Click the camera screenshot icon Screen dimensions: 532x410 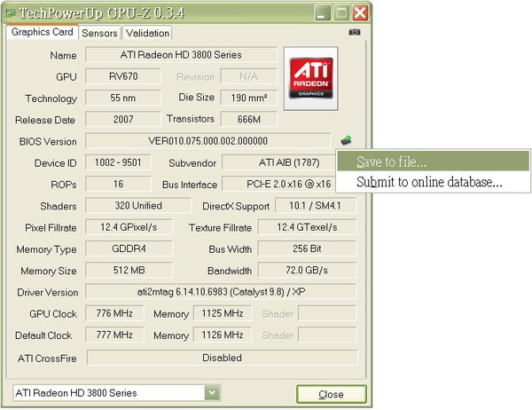[354, 32]
